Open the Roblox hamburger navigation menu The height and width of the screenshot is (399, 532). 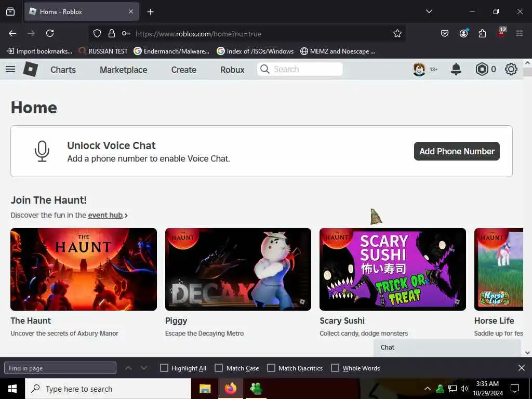10,69
